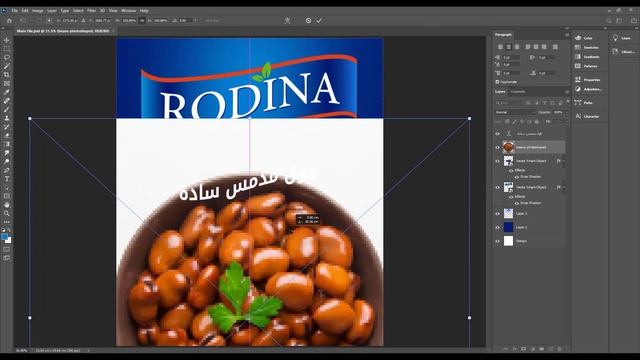The height and width of the screenshot is (360, 640).
Task: Collapse effects on second Vector Smart Object
Action: (564, 187)
